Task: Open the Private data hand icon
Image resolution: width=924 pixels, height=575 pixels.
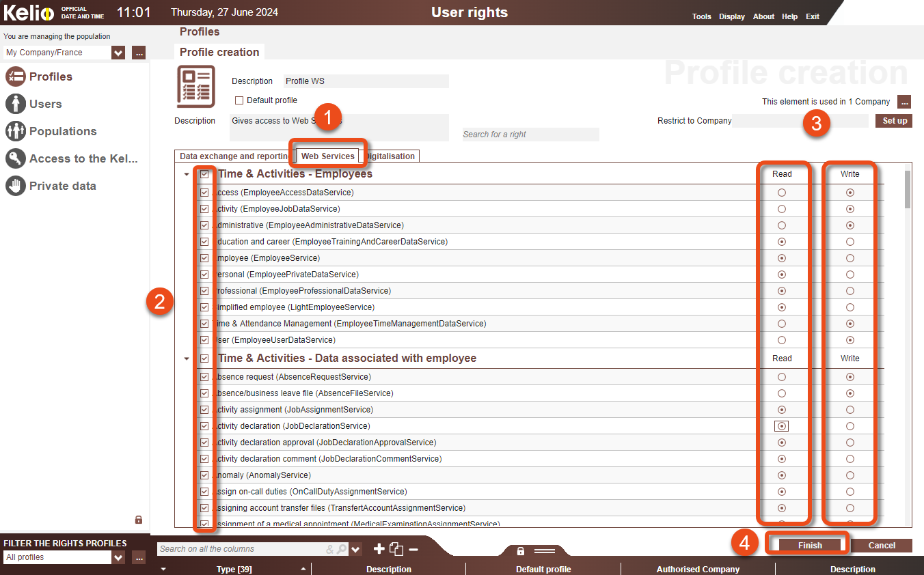Action: 15,186
